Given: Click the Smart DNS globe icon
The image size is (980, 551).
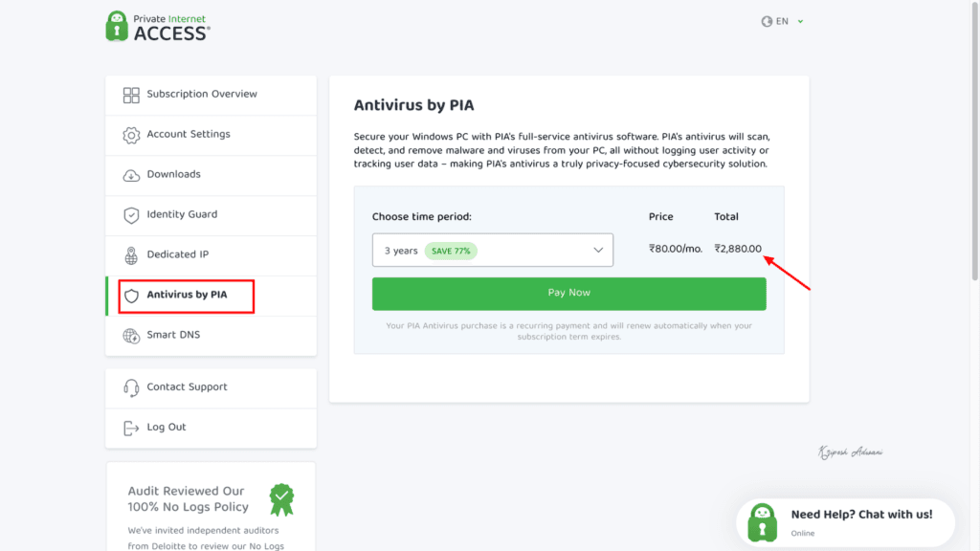Looking at the screenshot, I should pos(131,336).
